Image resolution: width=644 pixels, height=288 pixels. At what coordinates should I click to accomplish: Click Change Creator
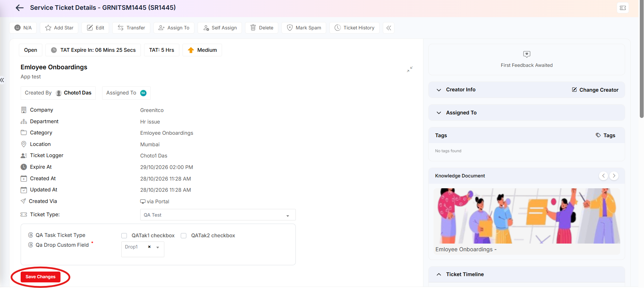point(595,90)
